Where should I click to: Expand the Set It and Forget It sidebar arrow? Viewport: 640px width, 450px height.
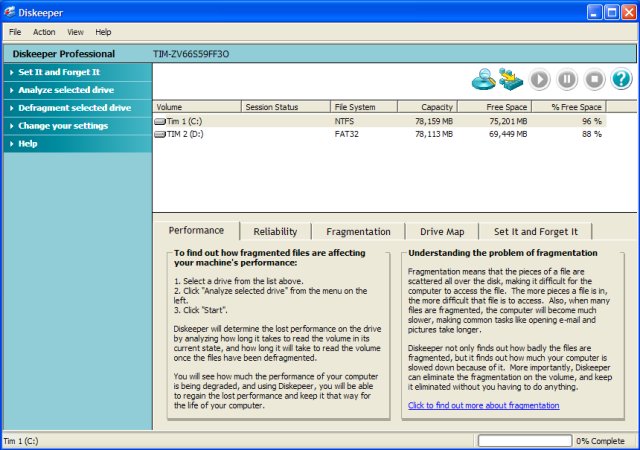[11, 72]
